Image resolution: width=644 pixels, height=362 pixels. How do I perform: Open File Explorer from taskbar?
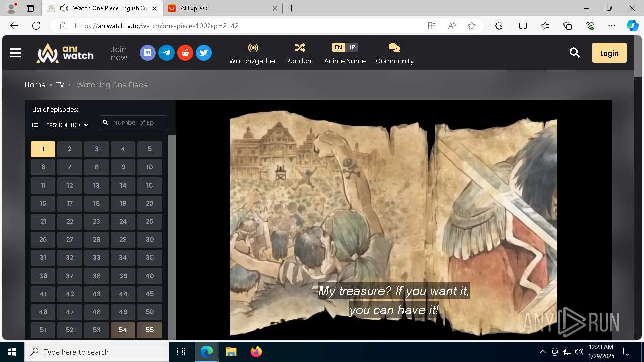[231, 352]
